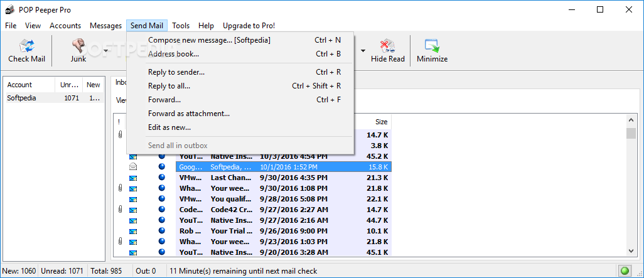The image size is (644, 278).
Task: Expand the Junk button dropdown arrow
Action: [105, 51]
